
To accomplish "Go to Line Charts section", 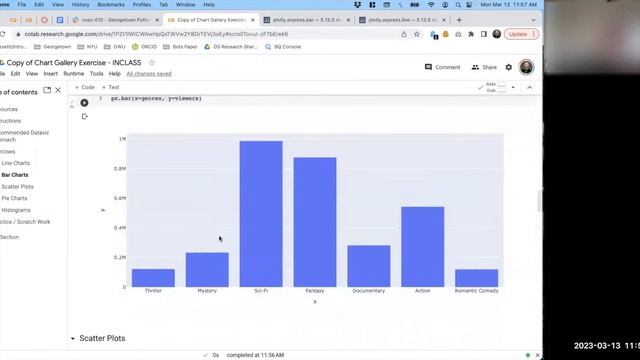I will click(16, 163).
